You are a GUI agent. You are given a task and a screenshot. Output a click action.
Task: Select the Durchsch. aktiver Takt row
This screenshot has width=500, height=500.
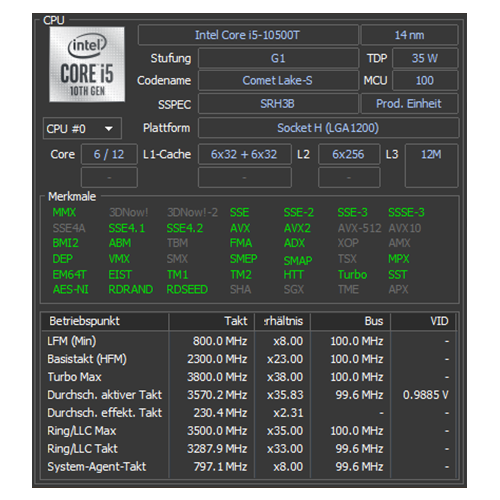tap(249, 395)
